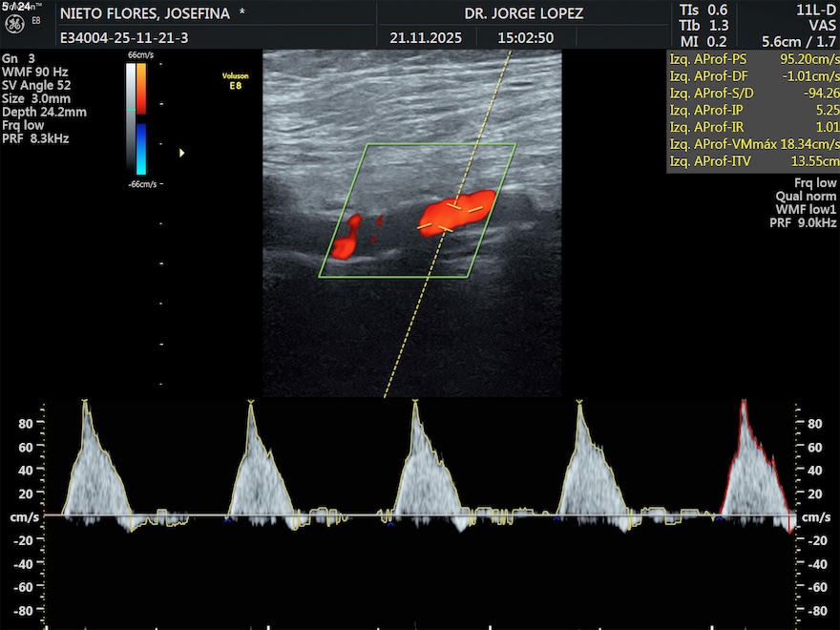Image resolution: width=840 pixels, height=630 pixels.
Task: Click the small red flow patch on the left
Action: 346,239
